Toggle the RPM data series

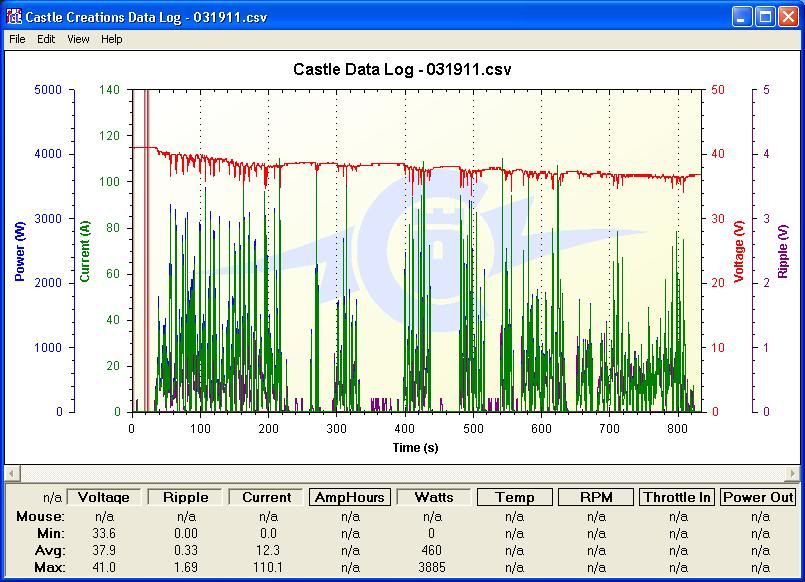[596, 497]
